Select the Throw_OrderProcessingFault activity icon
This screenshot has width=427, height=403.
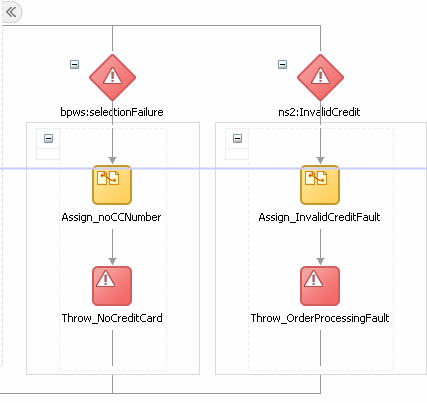click(320, 286)
